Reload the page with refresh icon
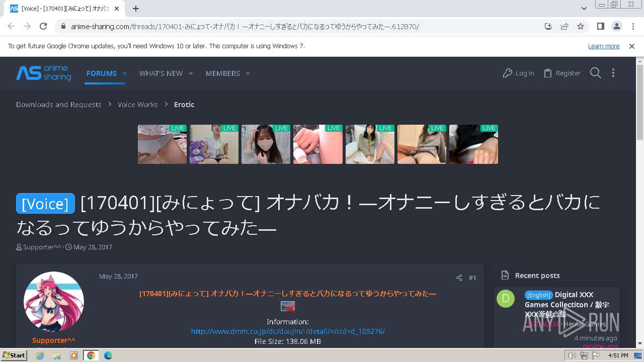The image size is (644, 362). click(43, 26)
